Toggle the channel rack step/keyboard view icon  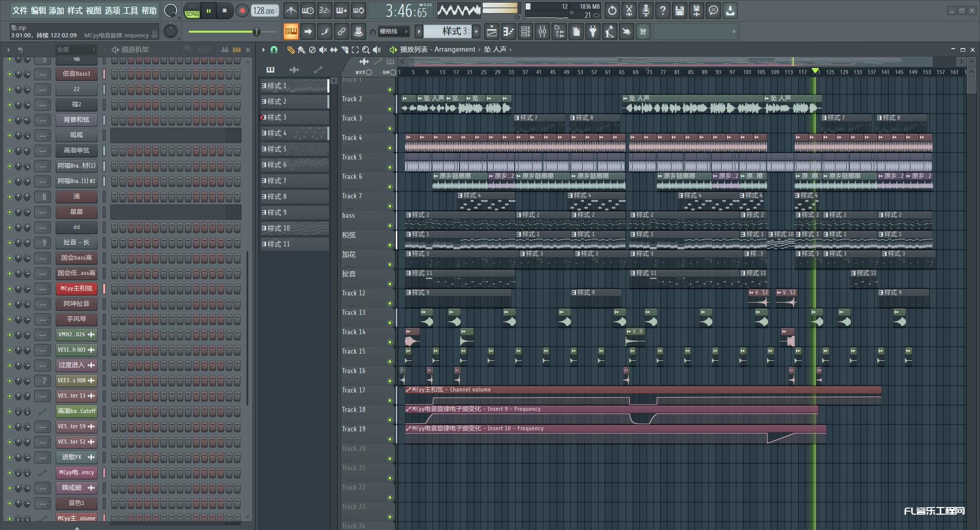pos(236,50)
